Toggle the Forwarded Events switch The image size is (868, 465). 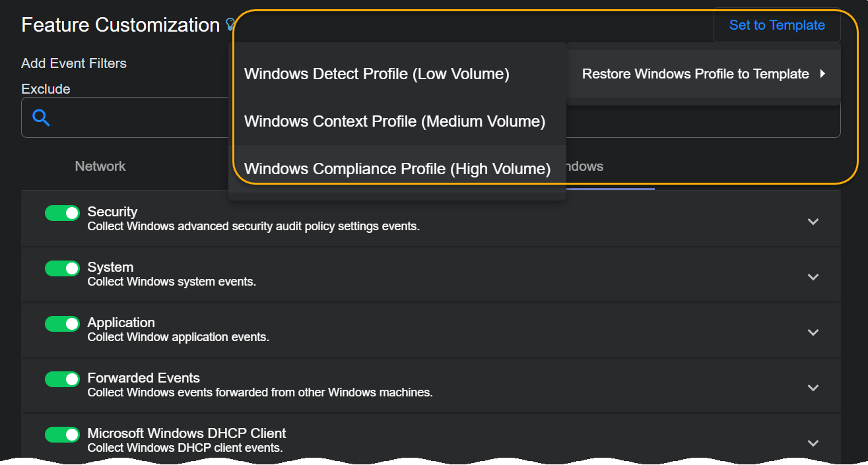pos(62,379)
